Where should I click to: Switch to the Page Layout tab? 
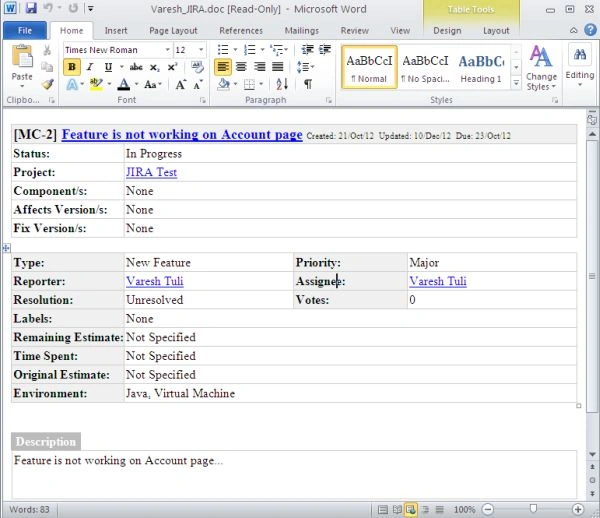click(x=173, y=31)
